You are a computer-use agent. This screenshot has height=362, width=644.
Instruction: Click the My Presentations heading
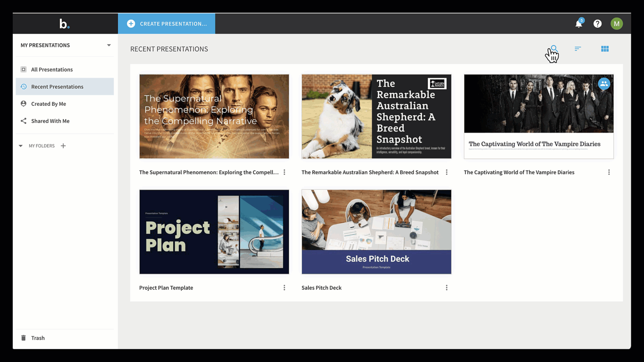[x=45, y=45]
